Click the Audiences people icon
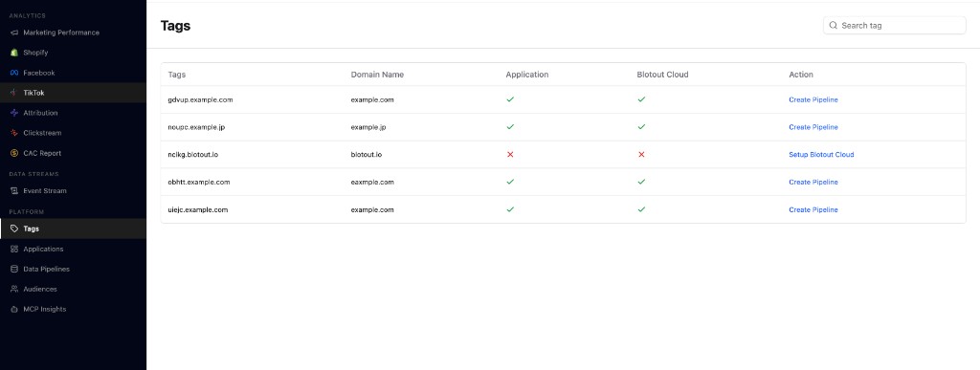Viewport: 980px width, 370px height. coord(14,289)
